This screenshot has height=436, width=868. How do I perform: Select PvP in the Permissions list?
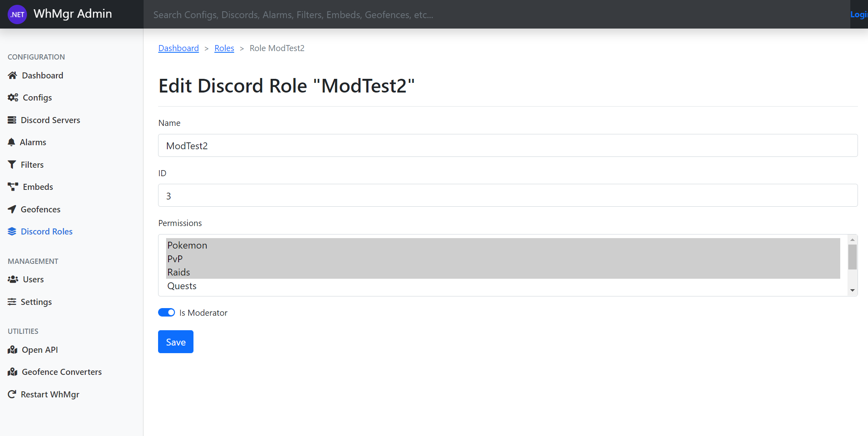pos(175,259)
